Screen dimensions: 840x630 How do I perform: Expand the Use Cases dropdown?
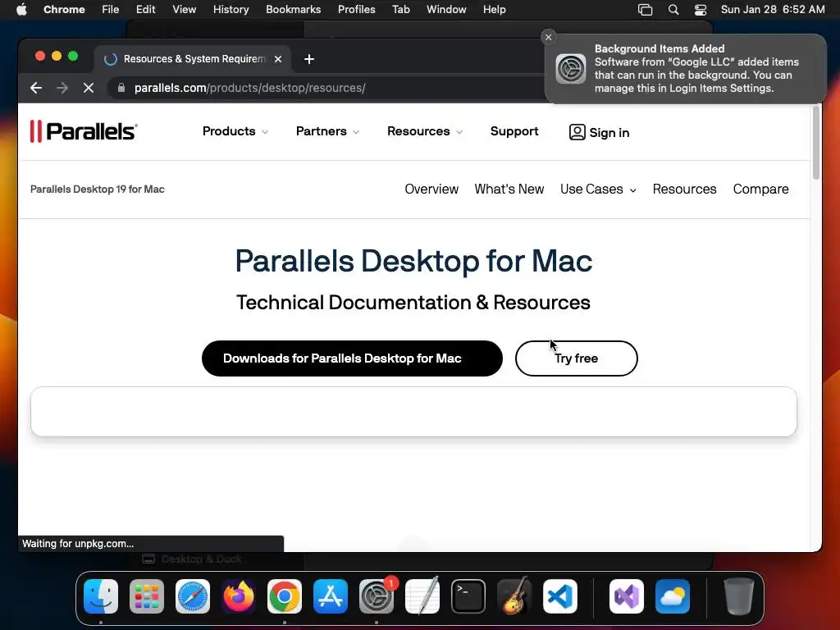[598, 189]
